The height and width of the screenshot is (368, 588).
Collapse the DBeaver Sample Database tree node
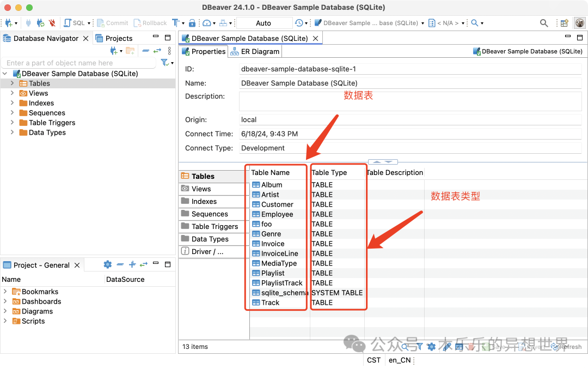(x=5, y=73)
